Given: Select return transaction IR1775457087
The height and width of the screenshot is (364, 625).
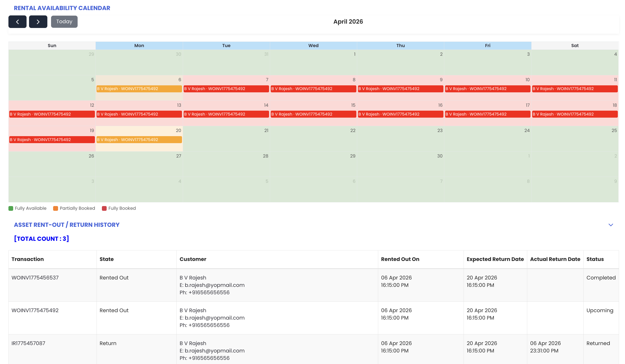Looking at the screenshot, I should click(x=28, y=343).
